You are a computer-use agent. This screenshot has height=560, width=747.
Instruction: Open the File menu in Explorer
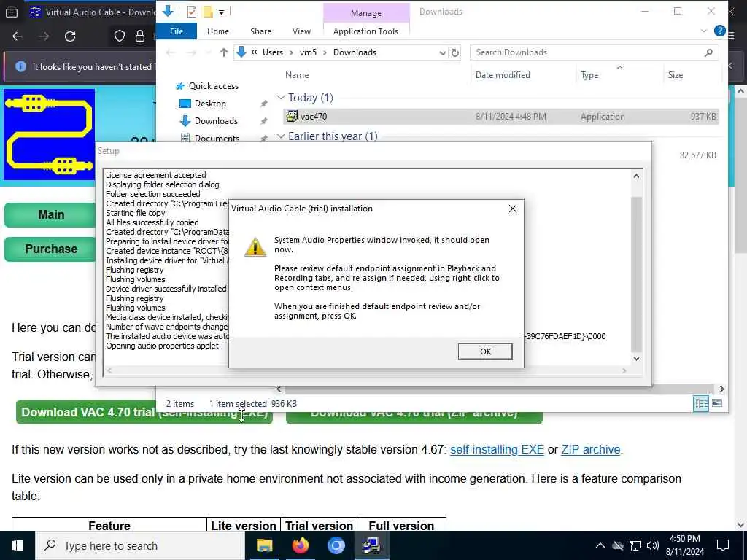click(177, 31)
